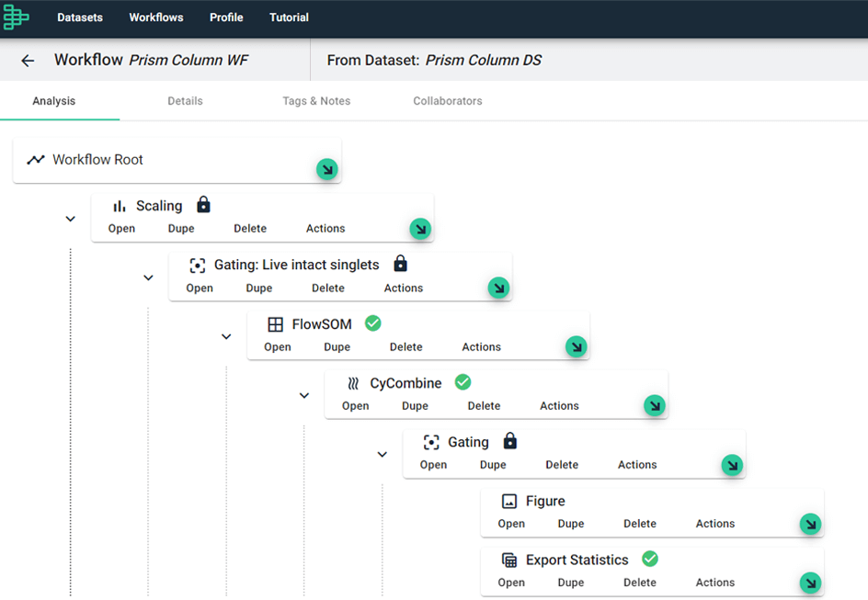Delete the Figure node
The image size is (868, 600).
click(x=639, y=524)
